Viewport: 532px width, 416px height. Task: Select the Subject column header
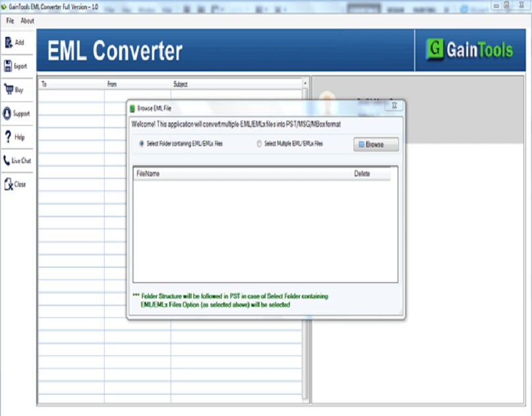(x=181, y=84)
